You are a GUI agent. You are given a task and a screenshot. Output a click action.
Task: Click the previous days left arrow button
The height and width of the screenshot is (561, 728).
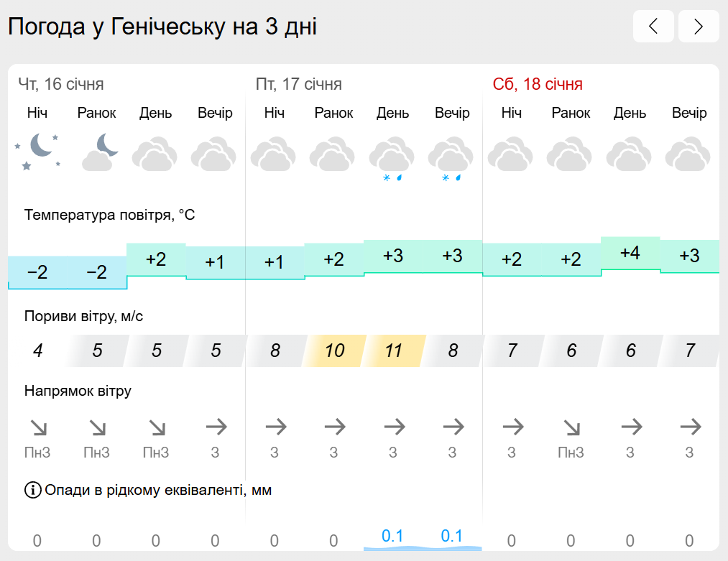point(653,26)
